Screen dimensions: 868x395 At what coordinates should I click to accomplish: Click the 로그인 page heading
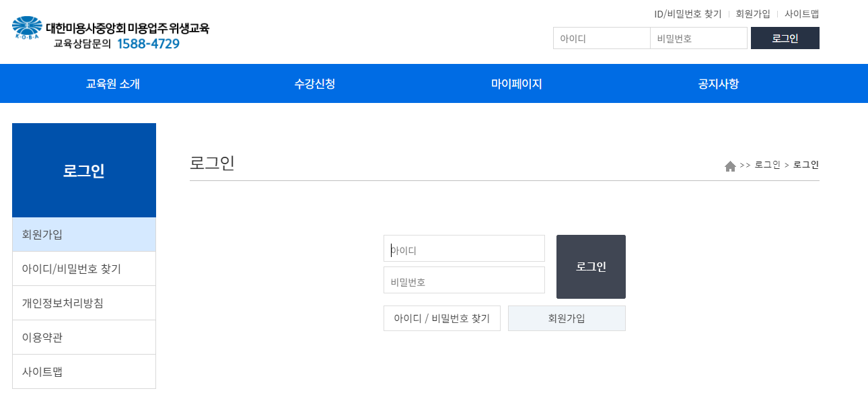(212, 163)
